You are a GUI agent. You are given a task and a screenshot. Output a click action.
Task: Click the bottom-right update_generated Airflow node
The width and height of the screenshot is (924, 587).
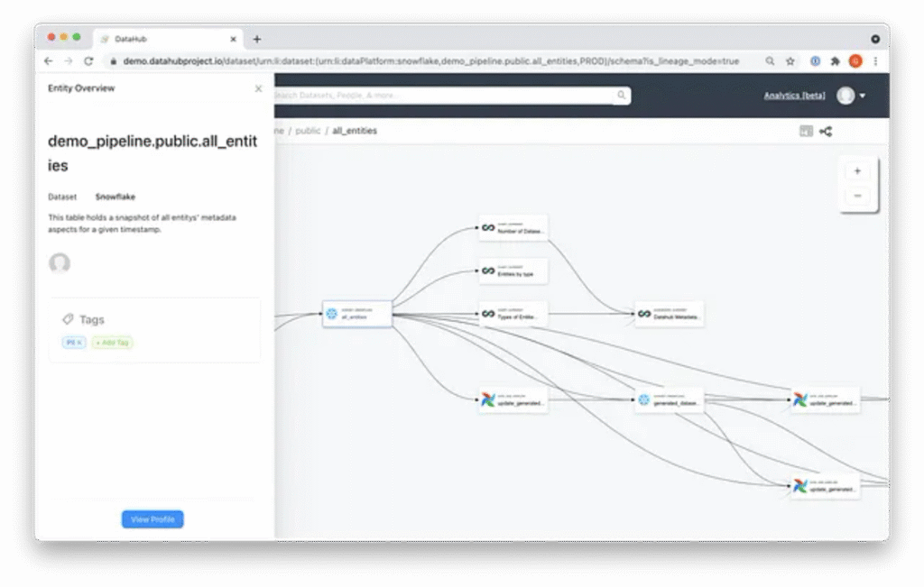point(825,486)
